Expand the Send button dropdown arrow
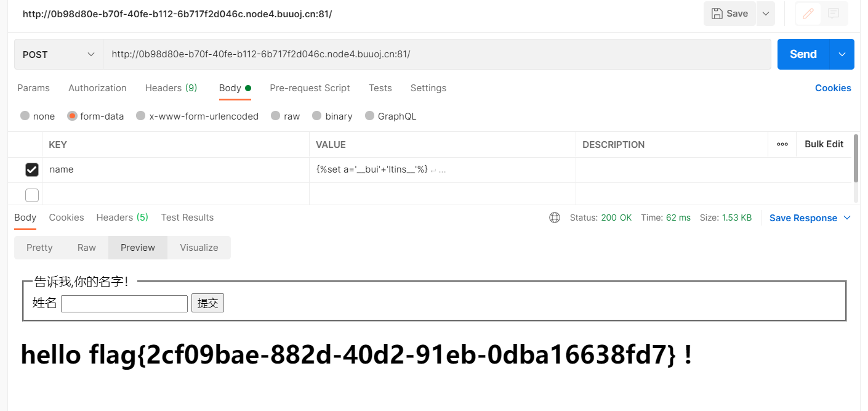The height and width of the screenshot is (411, 868). (841, 54)
